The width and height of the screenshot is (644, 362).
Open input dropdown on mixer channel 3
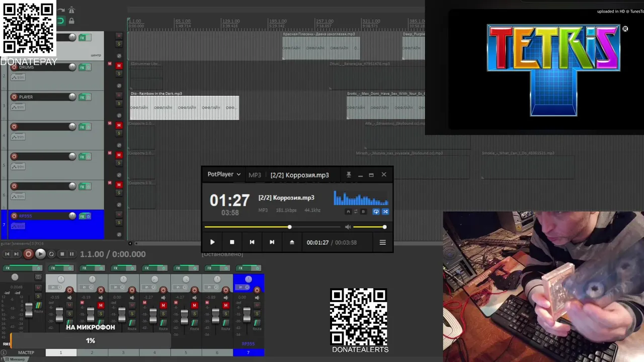pos(118,288)
